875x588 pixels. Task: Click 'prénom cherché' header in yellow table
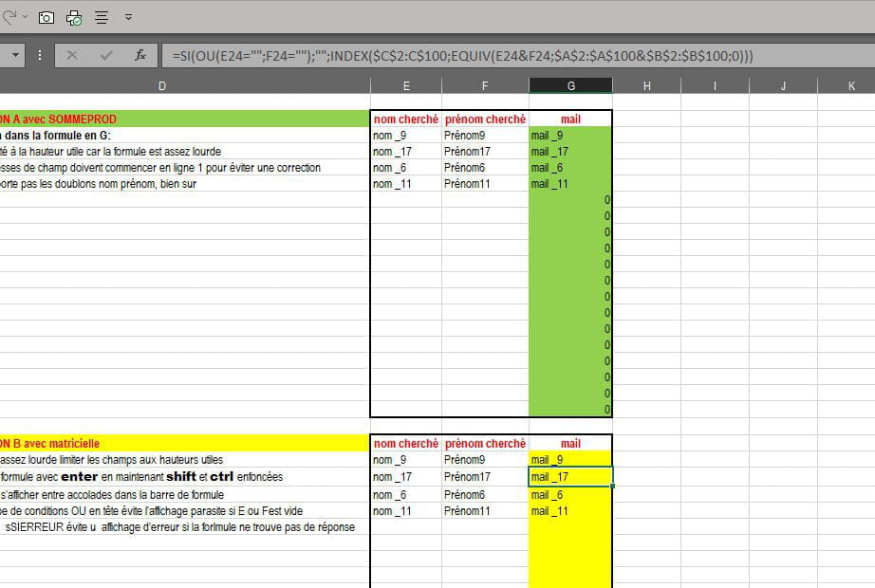(485, 444)
